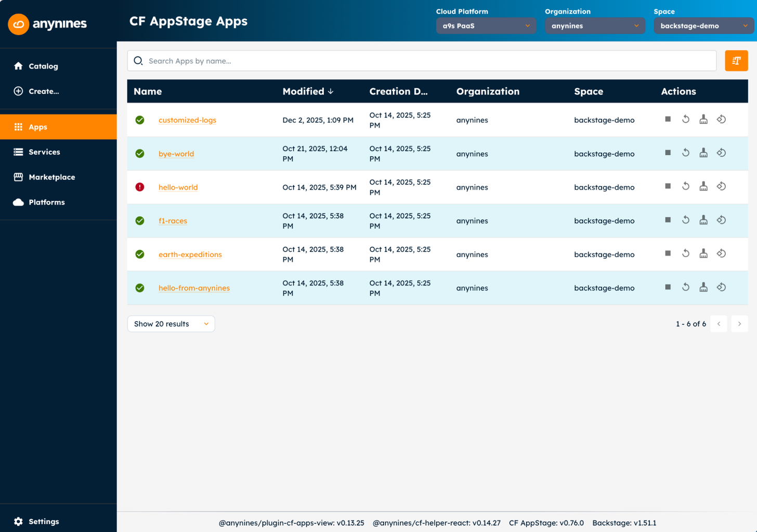The width and height of the screenshot is (757, 532).
Task: Focus the Search Apps by name field
Action: (x=422, y=61)
